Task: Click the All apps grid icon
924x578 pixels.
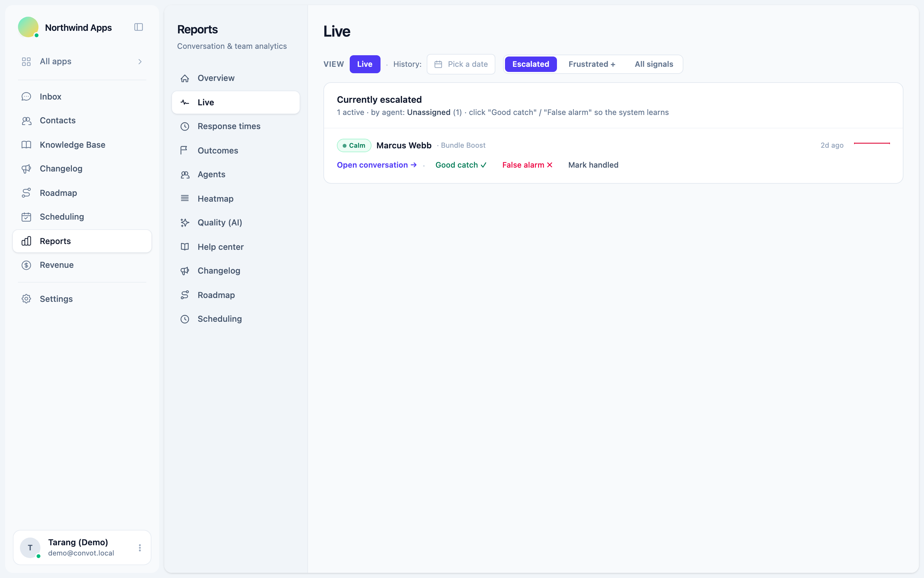Action: pyautogui.click(x=26, y=62)
